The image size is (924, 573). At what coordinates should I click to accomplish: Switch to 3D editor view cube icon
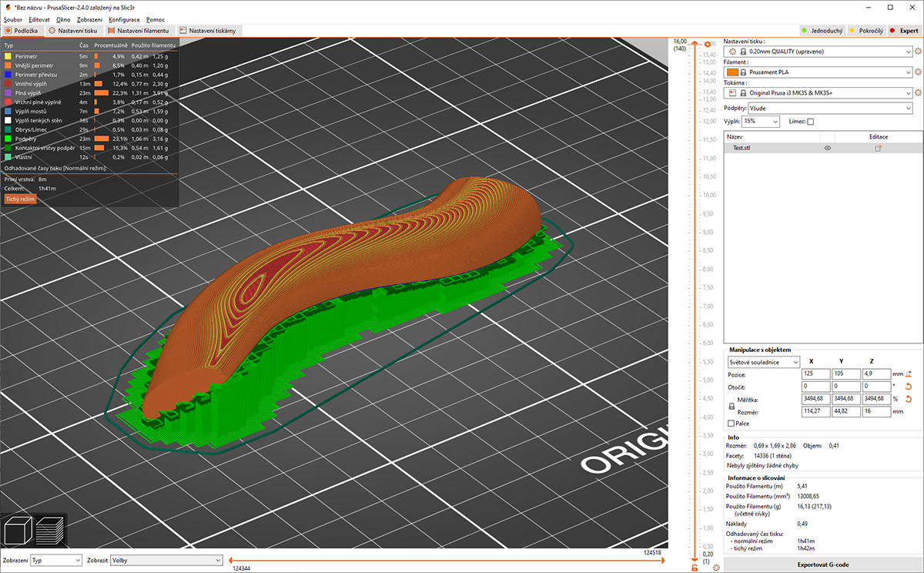click(x=18, y=531)
